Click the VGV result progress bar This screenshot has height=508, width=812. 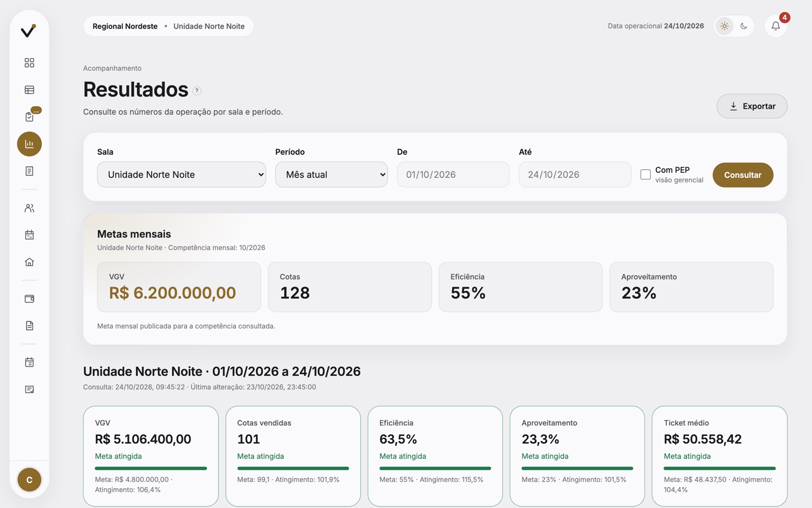tap(151, 468)
